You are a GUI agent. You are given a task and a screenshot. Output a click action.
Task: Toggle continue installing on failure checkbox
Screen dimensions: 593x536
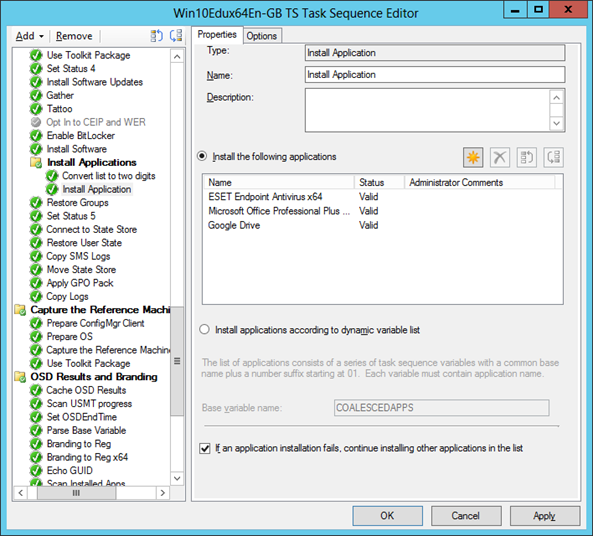(205, 448)
